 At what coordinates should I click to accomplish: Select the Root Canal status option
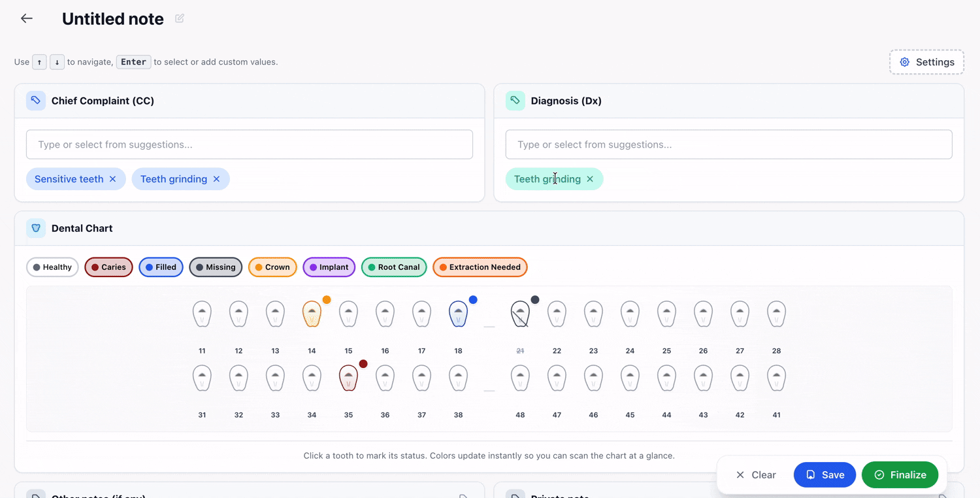(x=394, y=267)
